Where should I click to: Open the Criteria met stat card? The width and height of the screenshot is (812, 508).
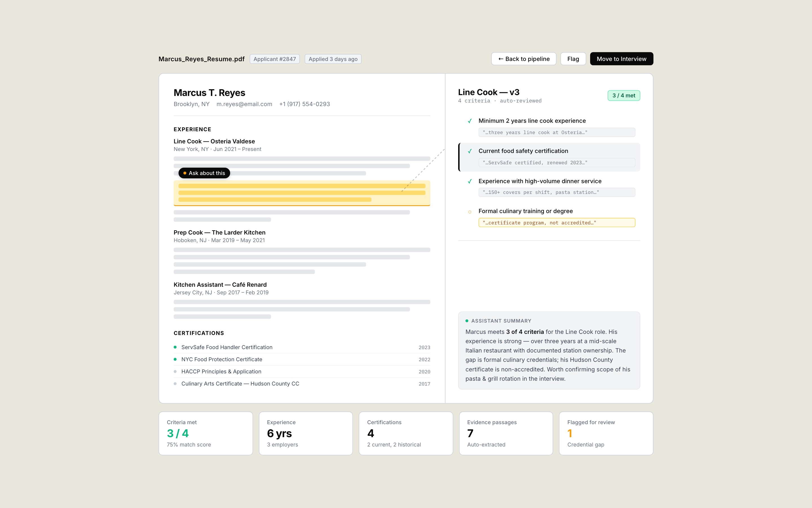206,433
